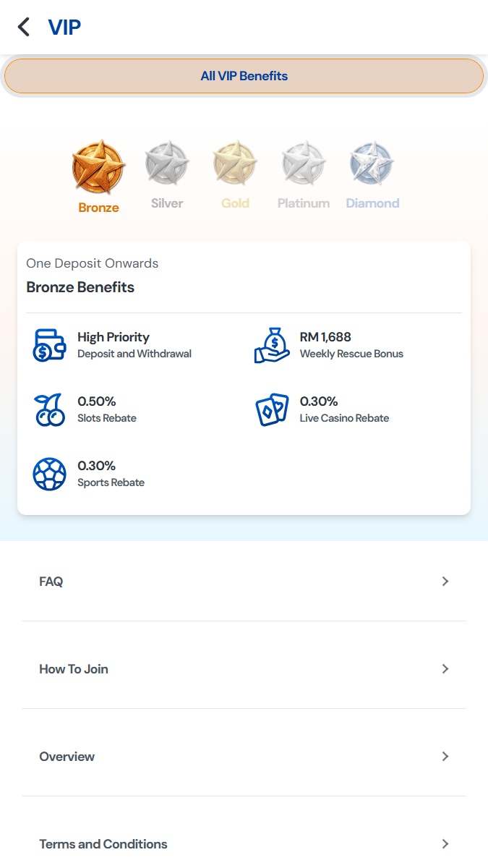
Task: Expand the FAQ section chevron
Action: click(445, 582)
